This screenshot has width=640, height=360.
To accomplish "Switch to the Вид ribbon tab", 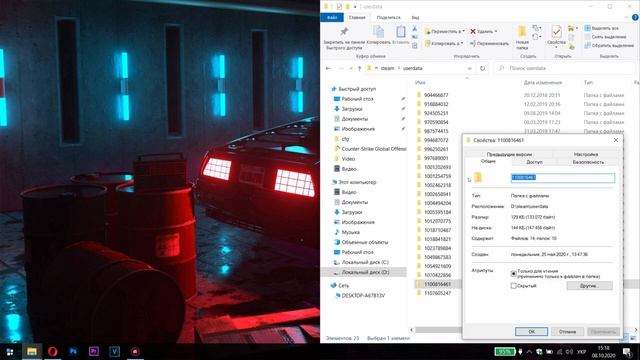I will click(x=415, y=18).
